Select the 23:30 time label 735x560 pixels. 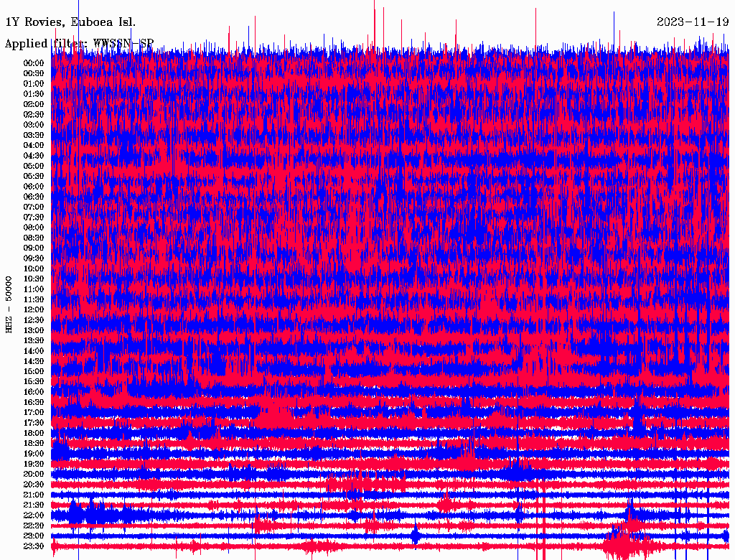pyautogui.click(x=33, y=546)
